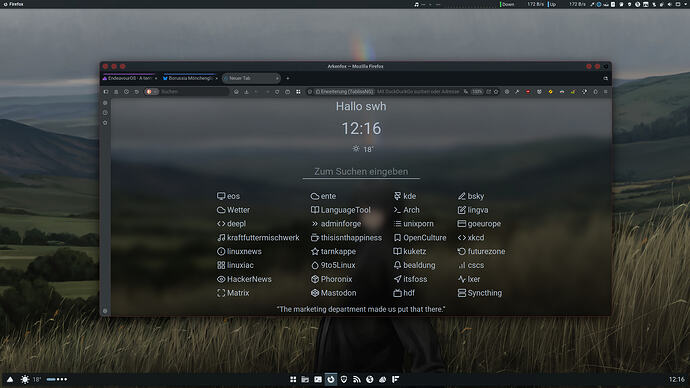
Task: Click the RSS feed icon in bottom panel
Action: pos(357,379)
